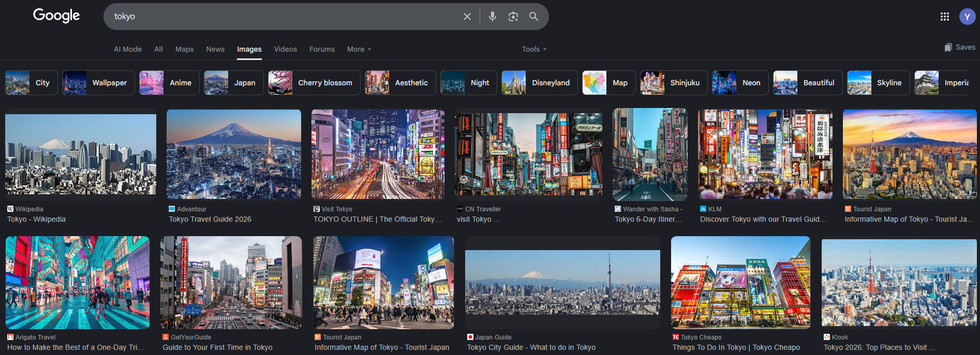
Task: Open the Forums tab
Action: click(x=322, y=49)
